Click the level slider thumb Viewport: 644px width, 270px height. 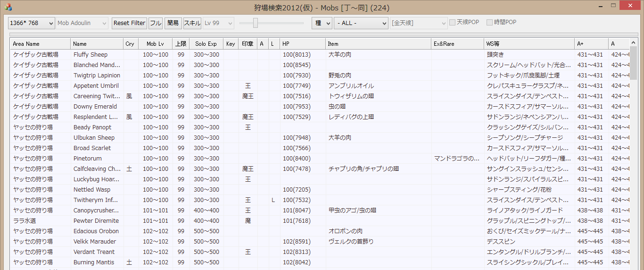coord(256,23)
